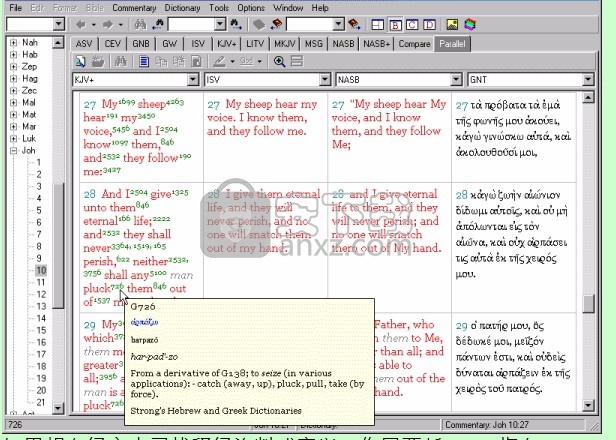Collapse the Joh book node

click(13, 150)
